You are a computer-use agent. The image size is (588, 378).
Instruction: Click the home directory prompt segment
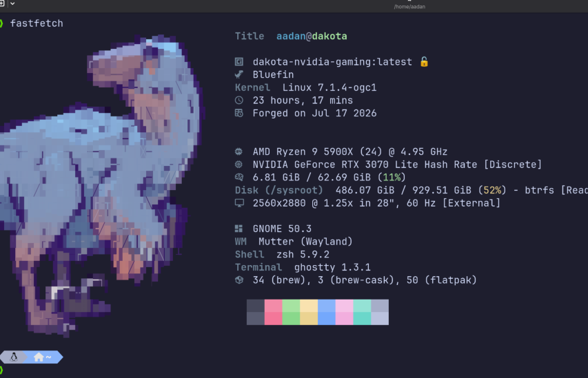pos(42,357)
